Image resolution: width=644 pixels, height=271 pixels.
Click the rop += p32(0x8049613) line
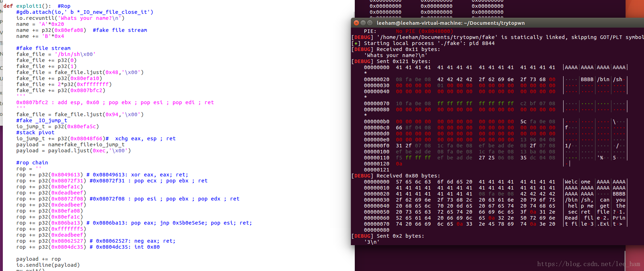[102, 175]
